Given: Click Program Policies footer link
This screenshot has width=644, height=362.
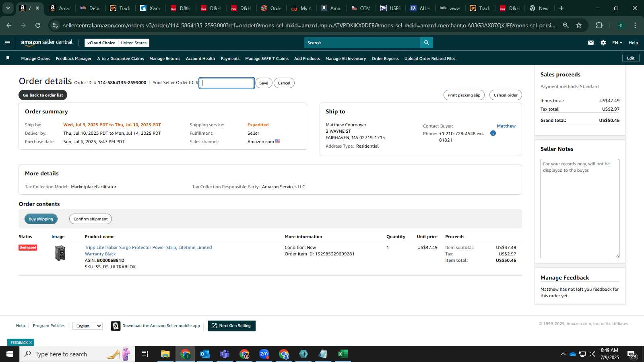Looking at the screenshot, I should pyautogui.click(x=49, y=326).
